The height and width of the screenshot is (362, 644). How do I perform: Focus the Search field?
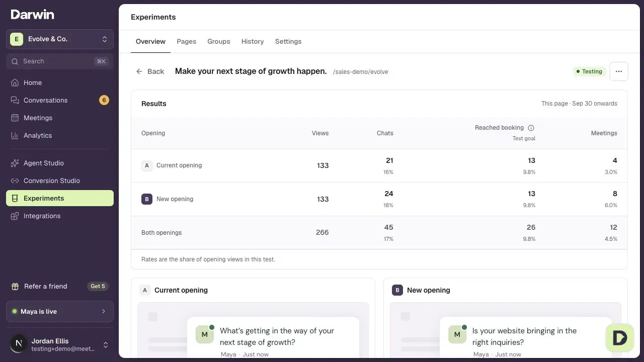click(60, 61)
